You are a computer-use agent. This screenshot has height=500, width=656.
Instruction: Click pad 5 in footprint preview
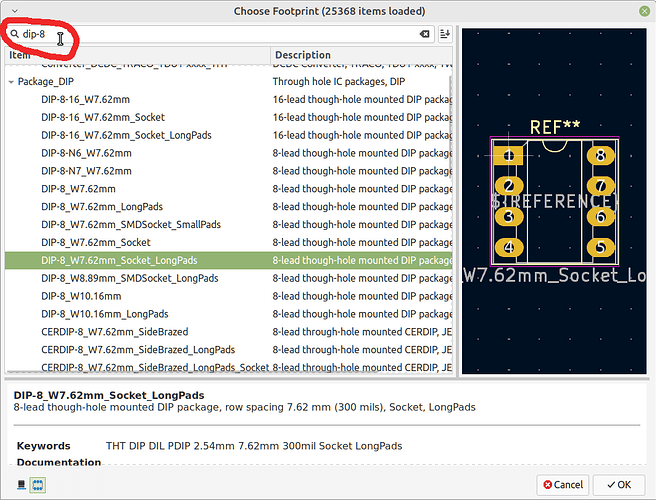600,247
